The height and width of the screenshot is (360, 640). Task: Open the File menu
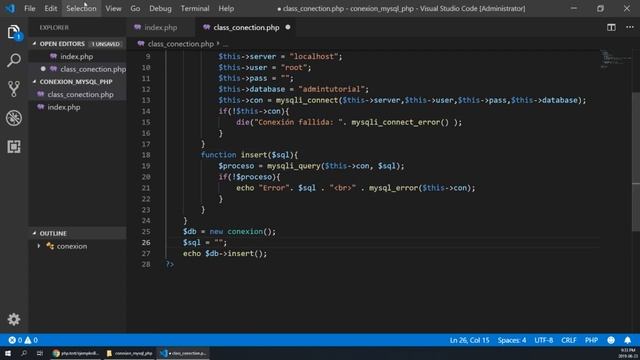coord(29,8)
